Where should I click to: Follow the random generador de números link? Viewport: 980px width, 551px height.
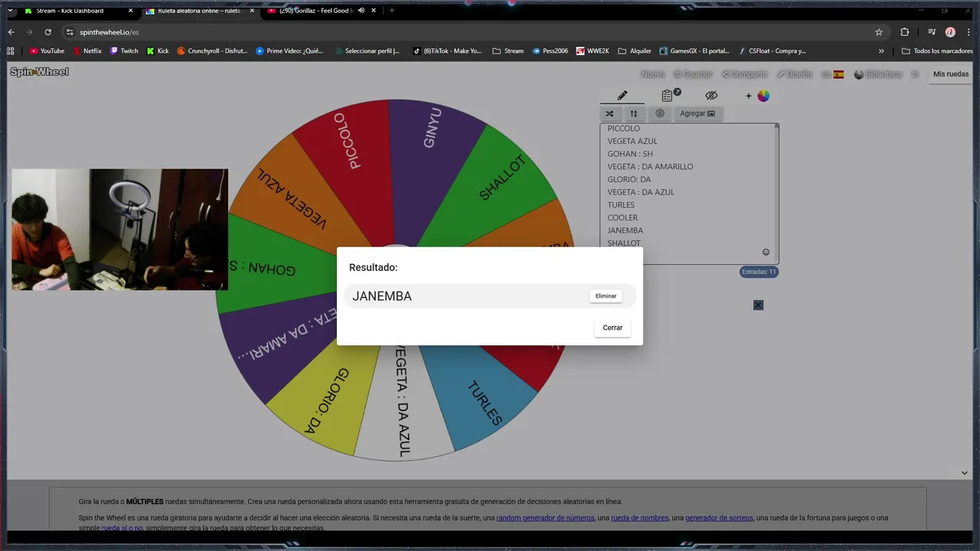545,518
